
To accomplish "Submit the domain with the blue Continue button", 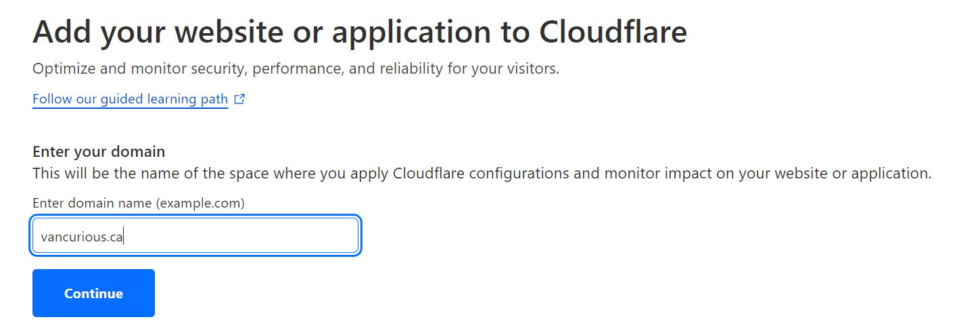I will tap(93, 293).
